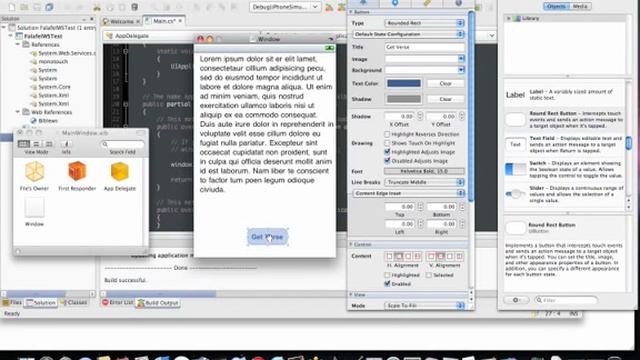Click the First Responder cube icon
640x360 pixels.
[77, 171]
